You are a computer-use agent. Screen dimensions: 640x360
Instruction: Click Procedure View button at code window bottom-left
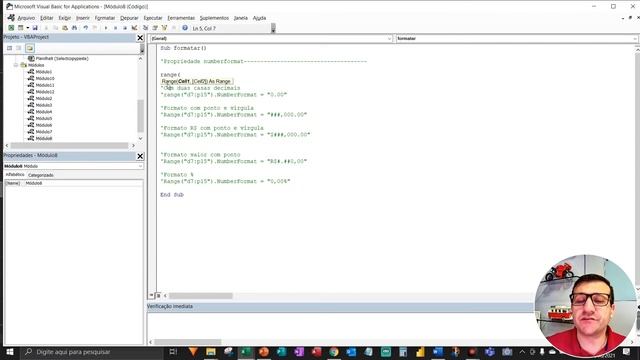(x=151, y=295)
